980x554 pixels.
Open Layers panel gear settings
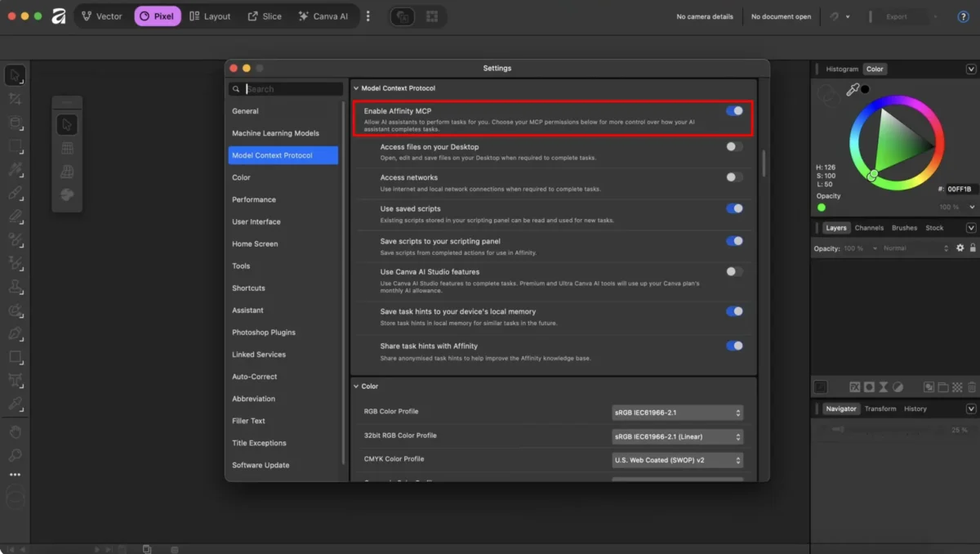[x=960, y=248]
